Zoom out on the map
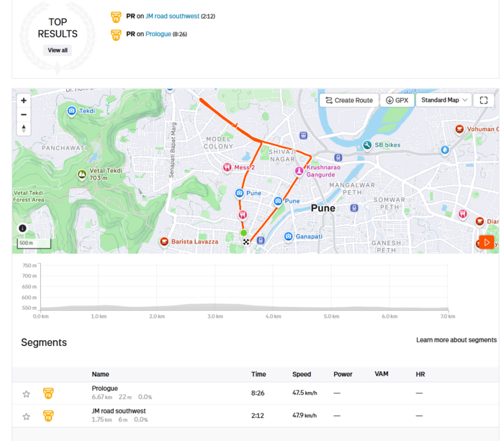504x441 pixels. tap(24, 115)
